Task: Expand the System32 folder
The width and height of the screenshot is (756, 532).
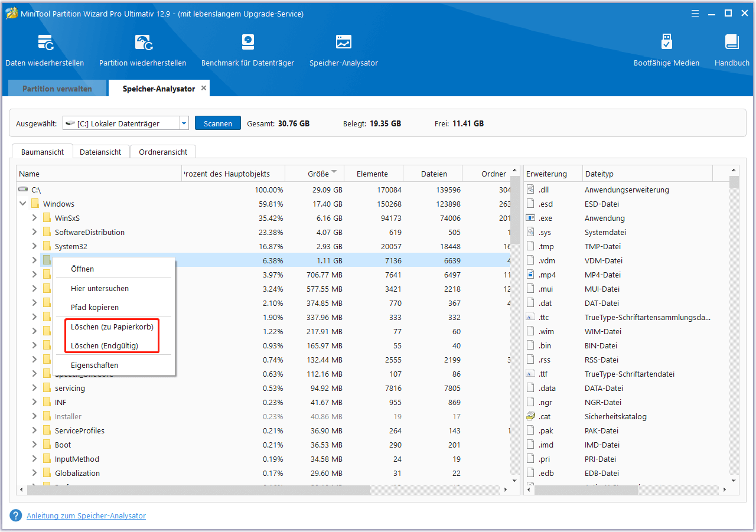Action: coord(34,246)
